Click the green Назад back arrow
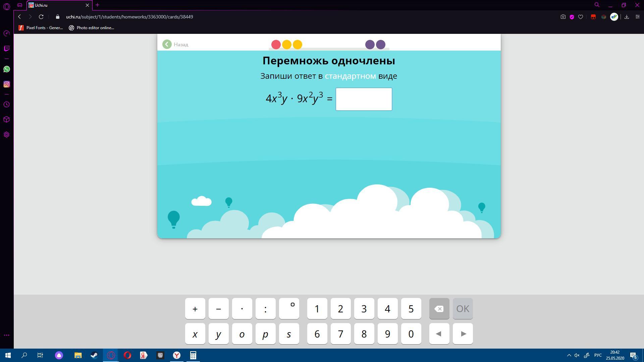This screenshot has width=644, height=362. click(x=167, y=44)
